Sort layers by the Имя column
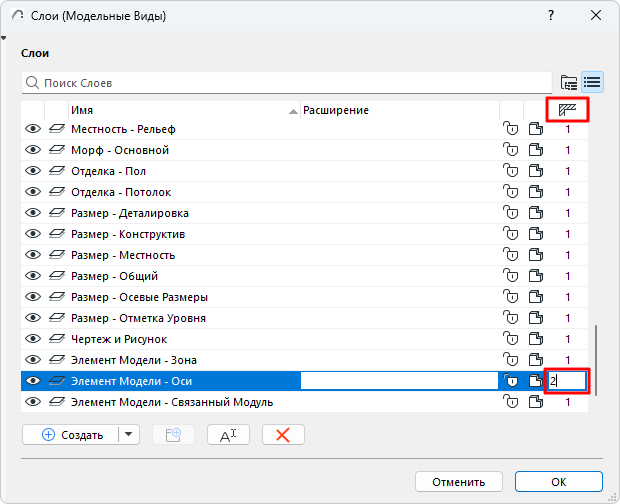The width and height of the screenshot is (620, 504). pyautogui.click(x=180, y=110)
